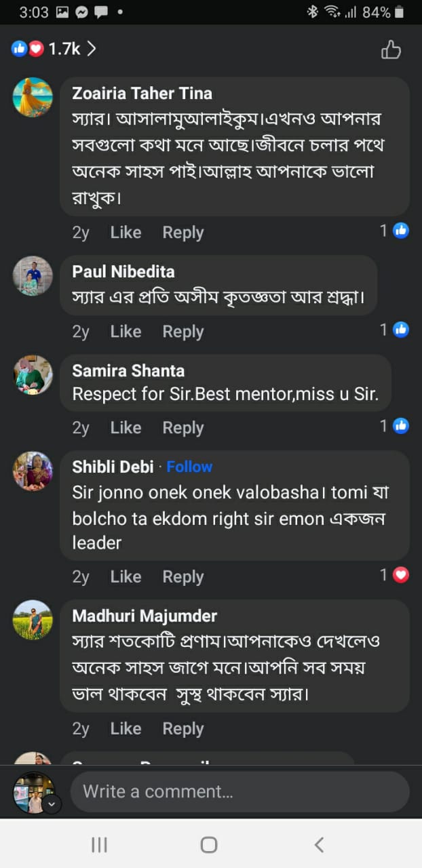Tap heart reaction on Shibli Debi's comment

pos(401,575)
